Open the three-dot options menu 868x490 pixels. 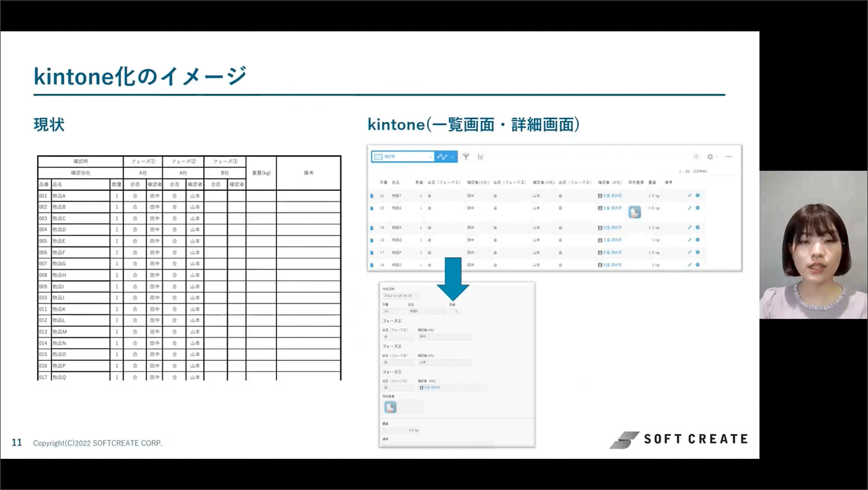729,157
